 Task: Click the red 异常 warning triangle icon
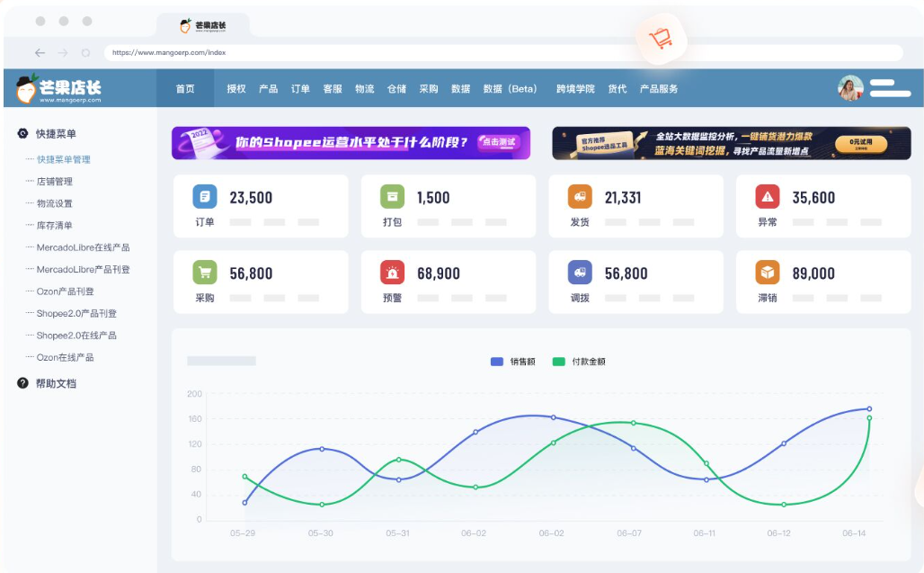click(767, 196)
